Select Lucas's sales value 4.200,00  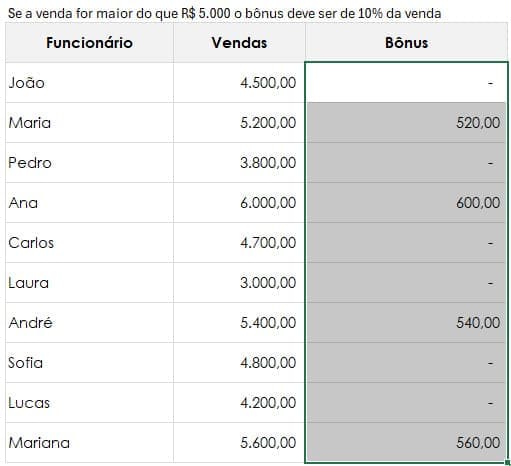(x=239, y=403)
